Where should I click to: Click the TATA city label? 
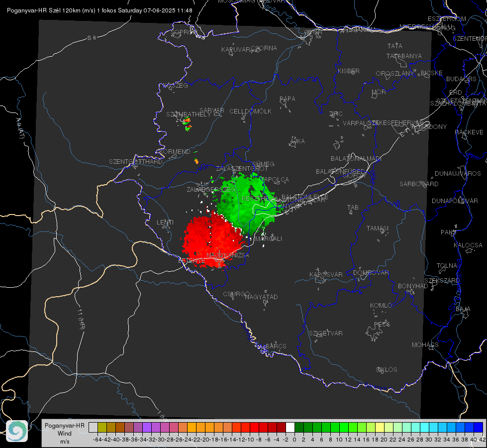pos(395,46)
